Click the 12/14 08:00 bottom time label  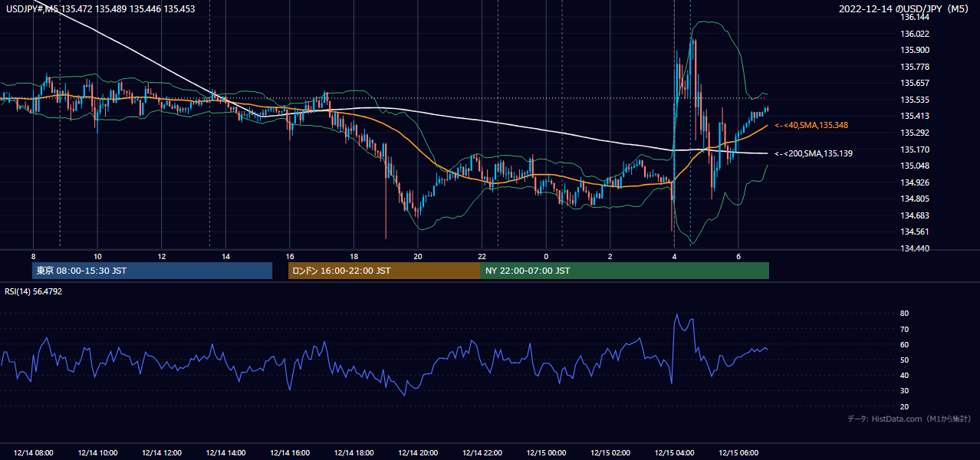[33, 453]
